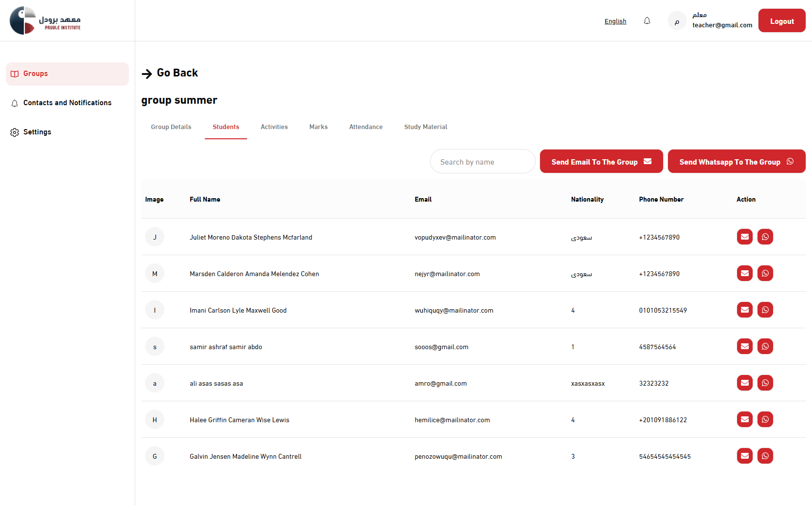Send email to Imani Carlson

point(744,310)
